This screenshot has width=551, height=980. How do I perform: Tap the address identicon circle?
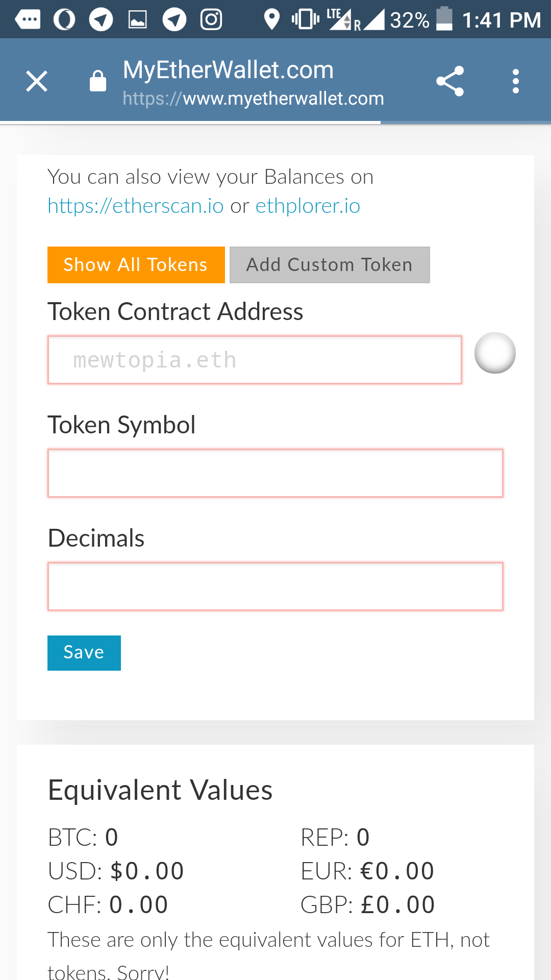pos(495,353)
